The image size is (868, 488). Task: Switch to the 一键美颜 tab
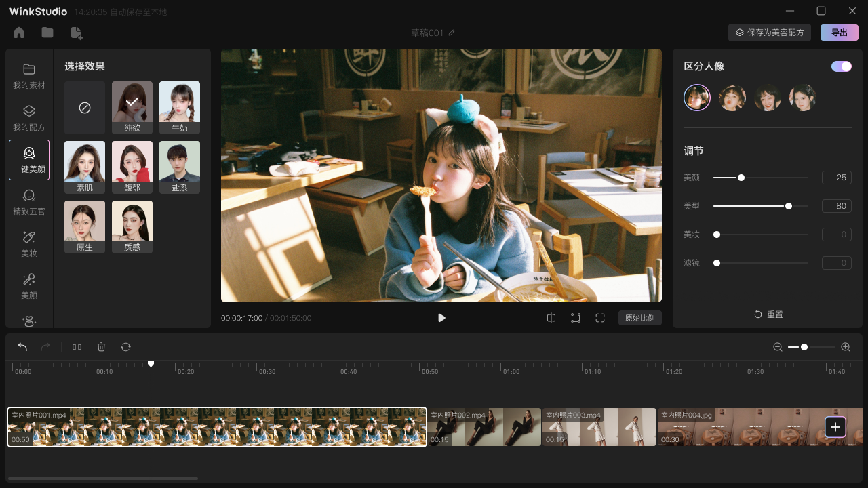pyautogui.click(x=29, y=160)
